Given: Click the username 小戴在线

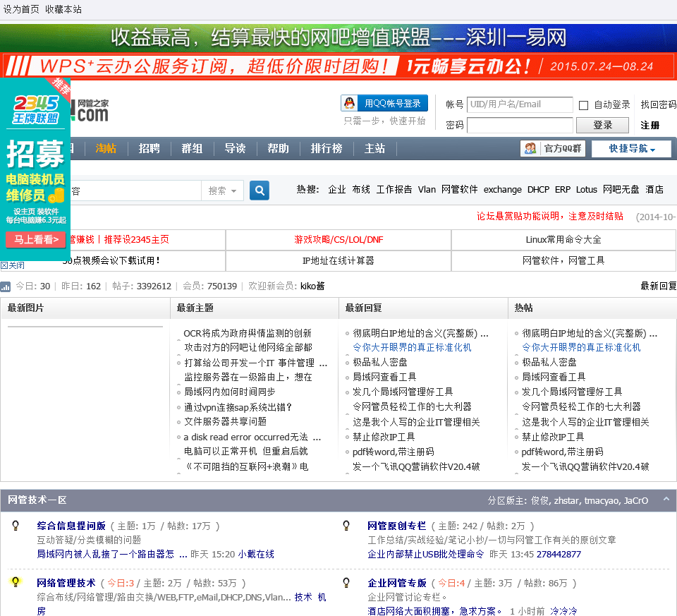Looking at the screenshot, I should (256, 554).
